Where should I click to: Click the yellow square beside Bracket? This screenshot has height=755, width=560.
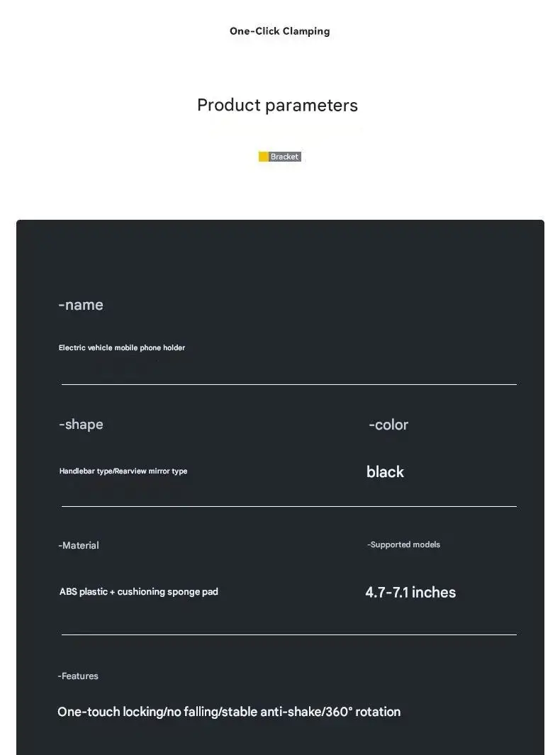263,157
